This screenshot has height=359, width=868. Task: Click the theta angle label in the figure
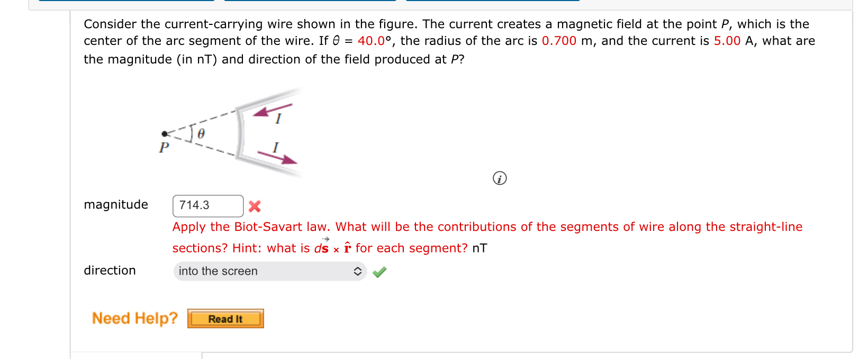click(x=201, y=133)
